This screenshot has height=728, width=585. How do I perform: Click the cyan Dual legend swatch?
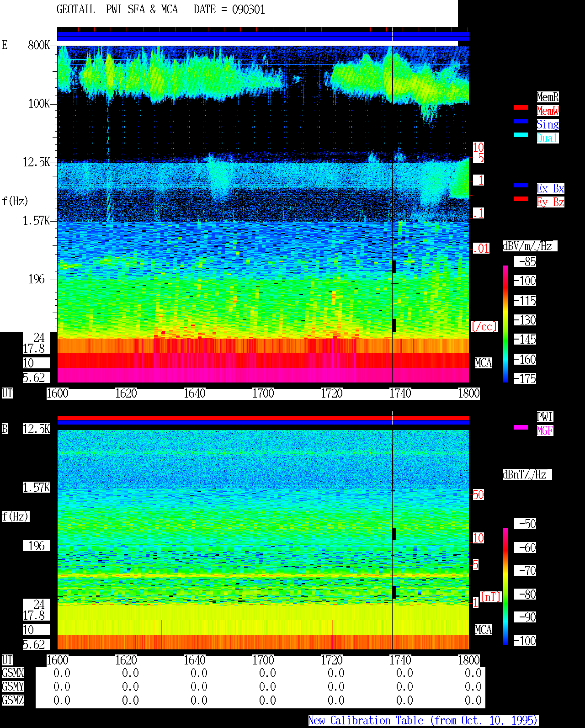pyautogui.click(x=521, y=135)
